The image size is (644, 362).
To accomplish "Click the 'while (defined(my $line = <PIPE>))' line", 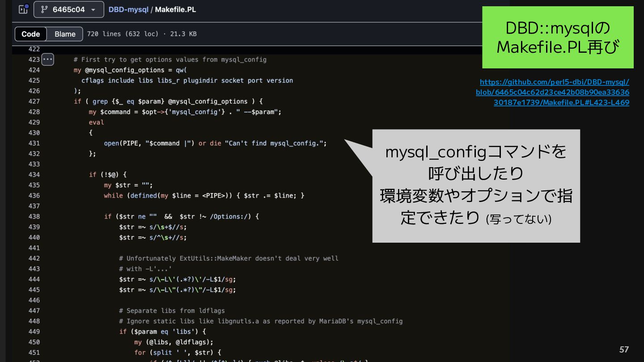I will (x=204, y=195).
